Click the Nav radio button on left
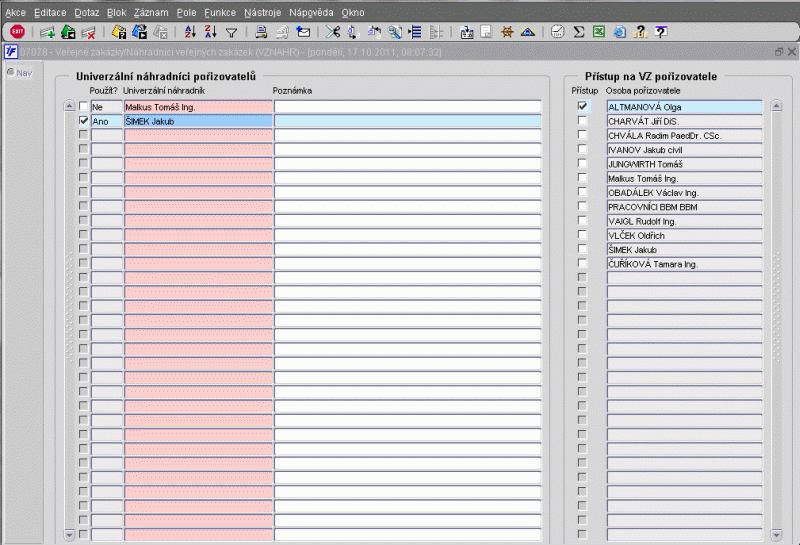This screenshot has height=545, width=800. (11, 72)
